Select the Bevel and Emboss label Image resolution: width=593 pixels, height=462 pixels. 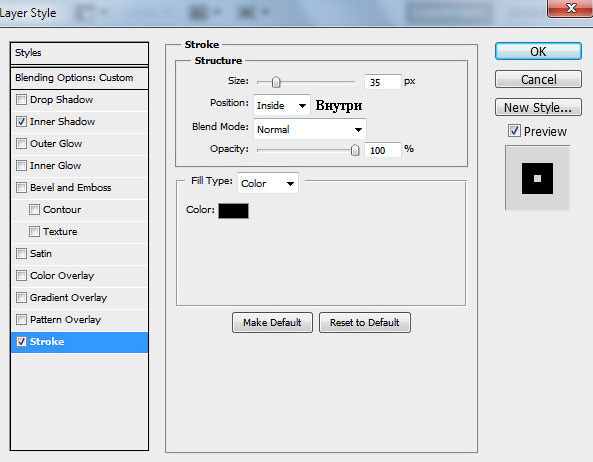pyautogui.click(x=71, y=188)
